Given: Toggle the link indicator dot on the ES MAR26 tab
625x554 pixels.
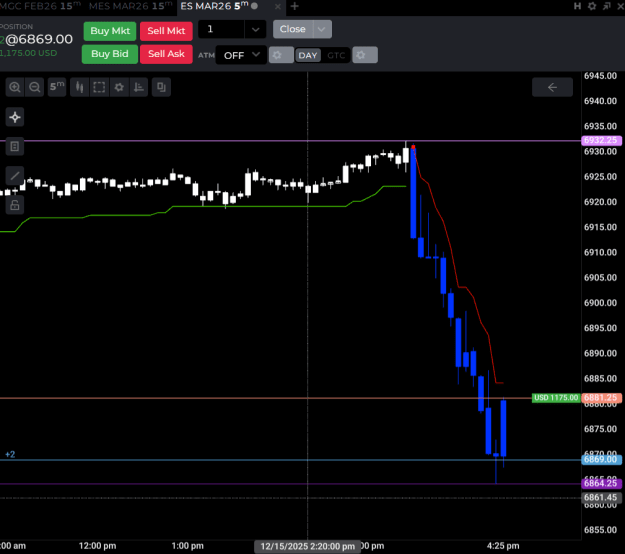Looking at the screenshot, I should point(254,6).
